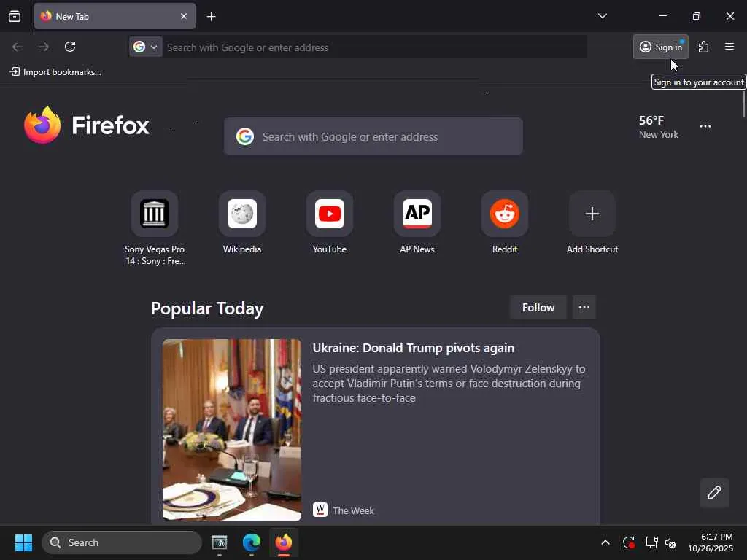Go forward with the forward arrow
Image resolution: width=747 pixels, height=560 pixels.
(44, 47)
